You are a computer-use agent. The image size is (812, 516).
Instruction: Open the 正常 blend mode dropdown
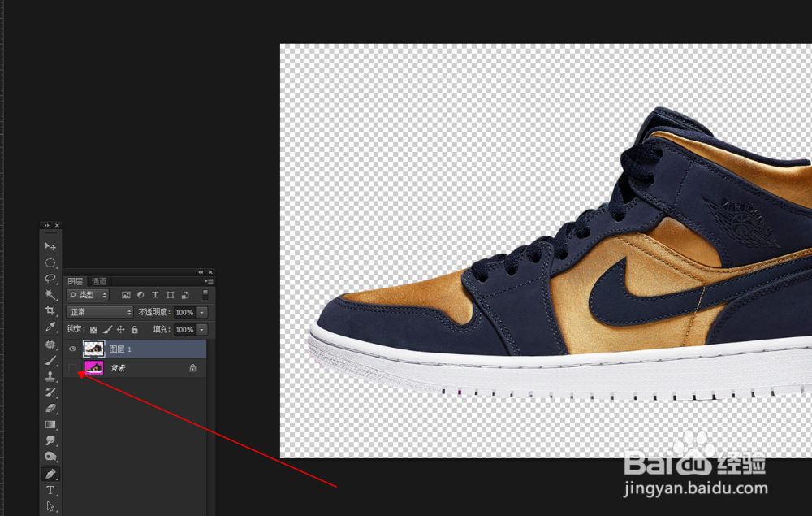[100, 312]
